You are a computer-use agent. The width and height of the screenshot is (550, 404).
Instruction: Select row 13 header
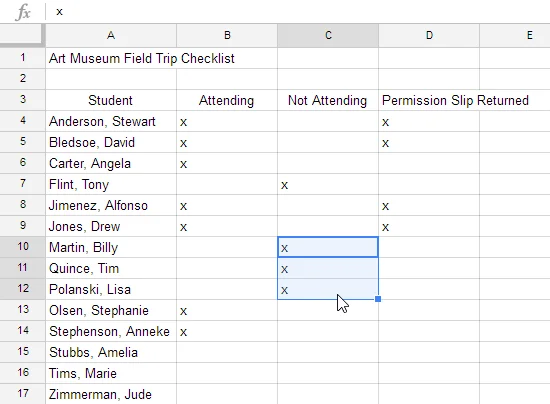22,310
